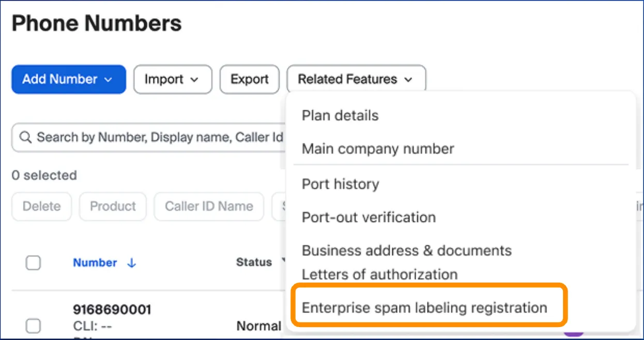Click inside the number search field

155,137
